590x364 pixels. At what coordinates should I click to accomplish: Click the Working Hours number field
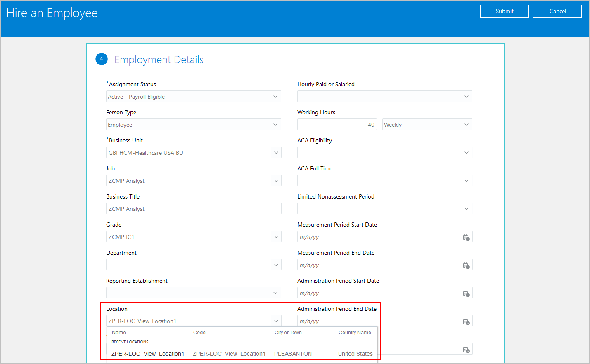[x=336, y=125]
